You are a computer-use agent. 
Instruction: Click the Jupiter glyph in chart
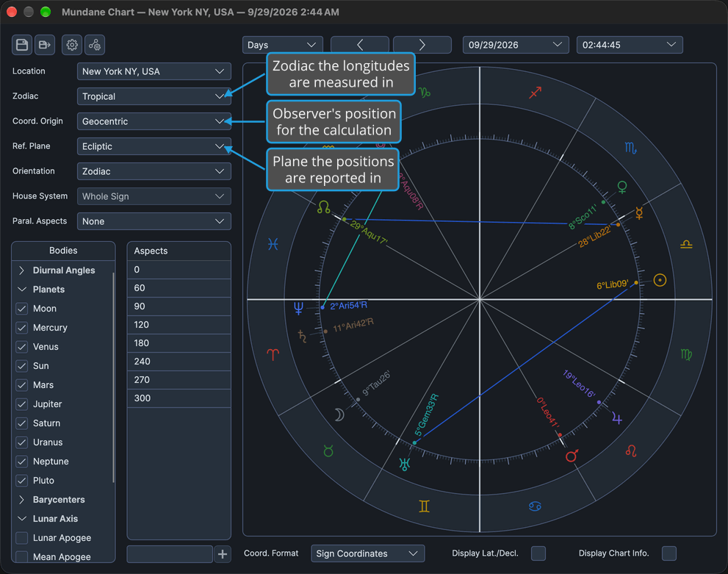point(616,418)
